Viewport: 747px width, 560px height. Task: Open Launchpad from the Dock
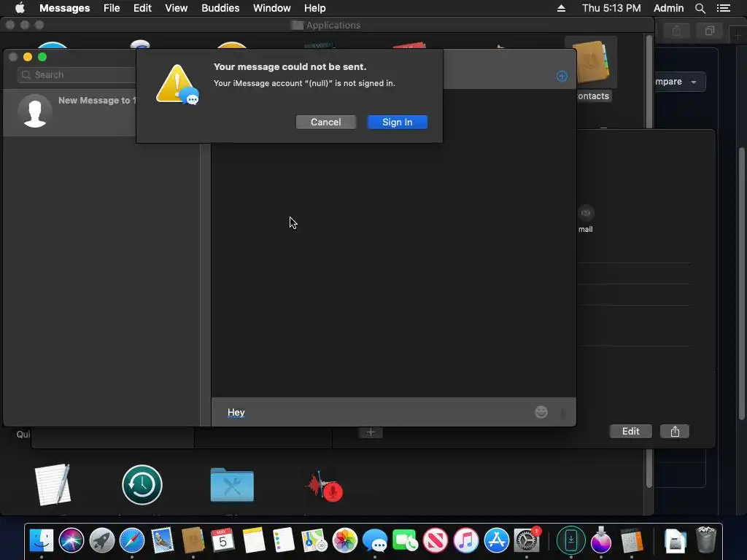[x=101, y=540]
